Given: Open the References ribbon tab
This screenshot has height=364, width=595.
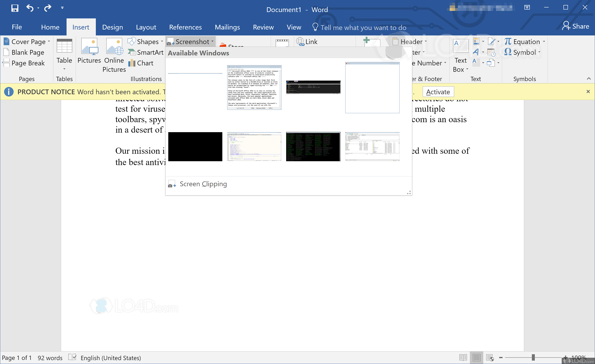Looking at the screenshot, I should (185, 27).
